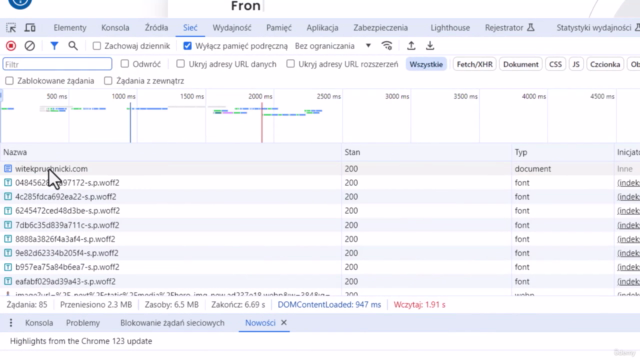Open the Problemy drawer tab
Viewport: 640px width, 360px height.
click(x=83, y=323)
